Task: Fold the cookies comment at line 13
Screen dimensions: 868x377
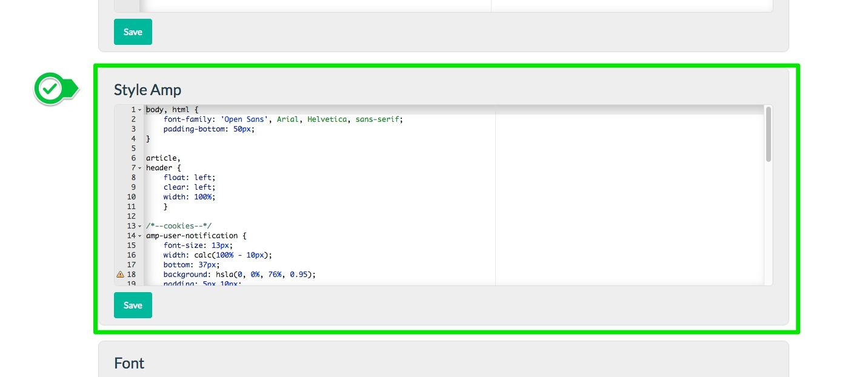Action: click(140, 226)
